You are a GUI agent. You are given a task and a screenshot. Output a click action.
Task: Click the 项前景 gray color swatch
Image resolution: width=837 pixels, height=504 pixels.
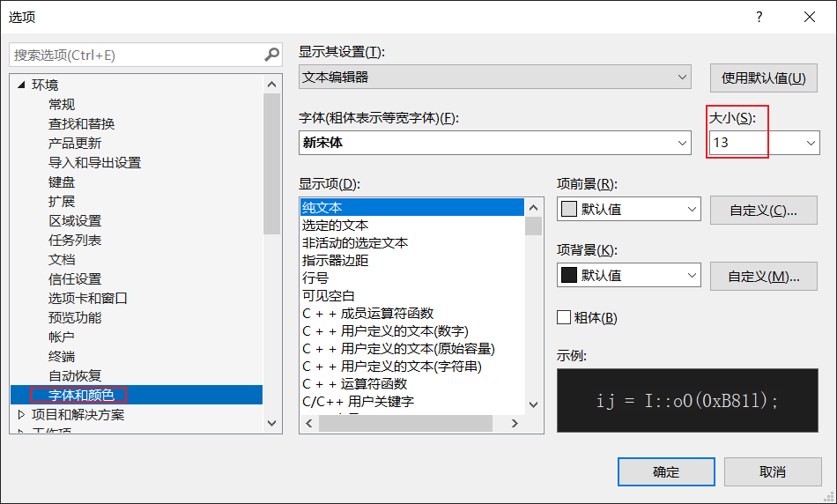[569, 209]
